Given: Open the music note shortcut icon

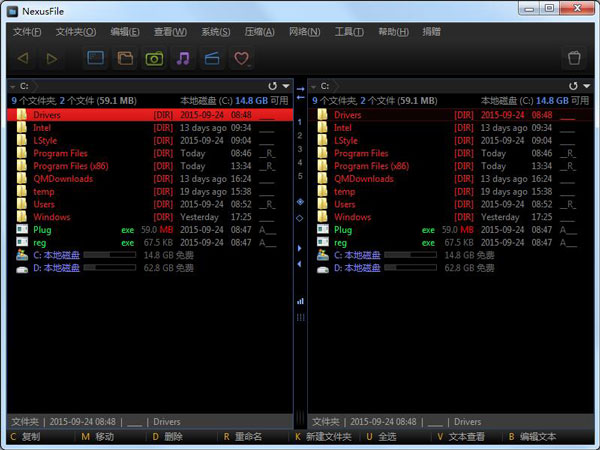Looking at the screenshot, I should (183, 58).
